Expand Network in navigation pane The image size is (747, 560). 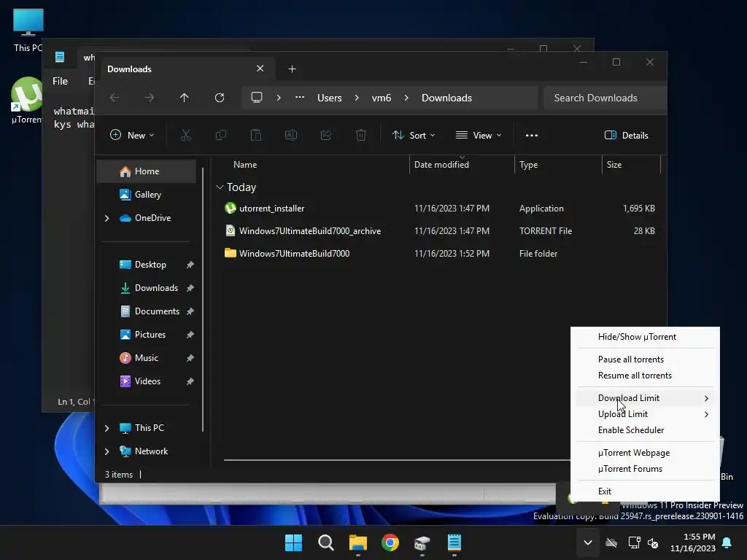pos(107,451)
